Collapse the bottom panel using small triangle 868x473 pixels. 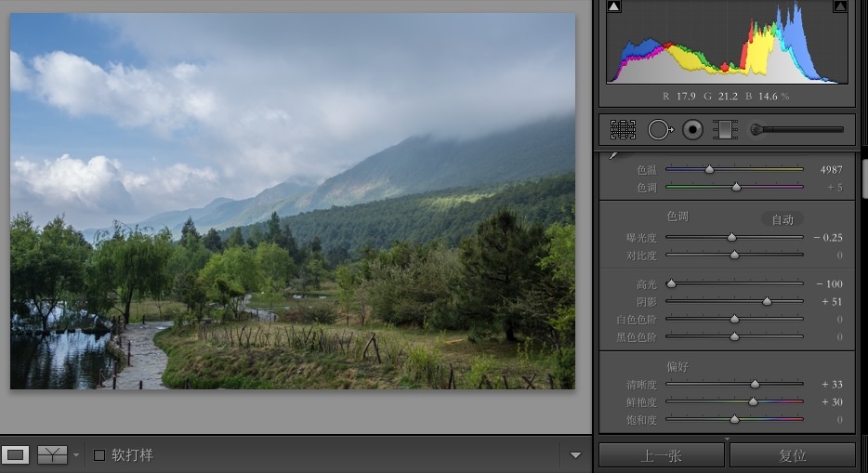(x=728, y=439)
